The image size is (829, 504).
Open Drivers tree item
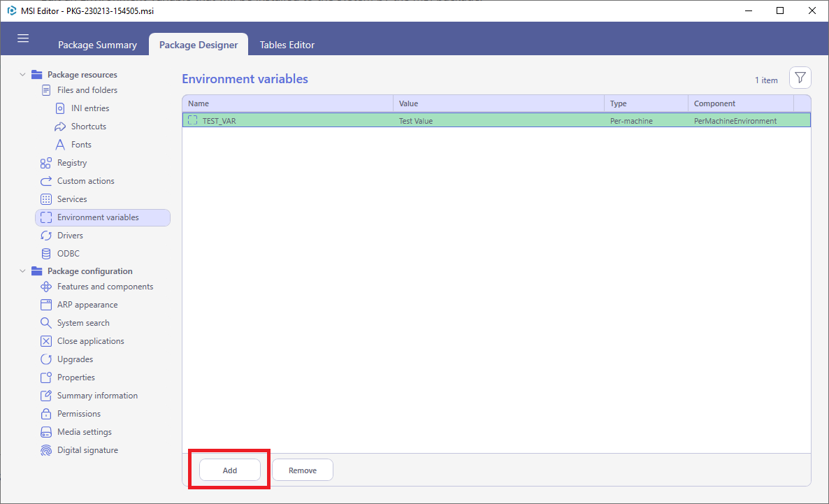point(70,236)
